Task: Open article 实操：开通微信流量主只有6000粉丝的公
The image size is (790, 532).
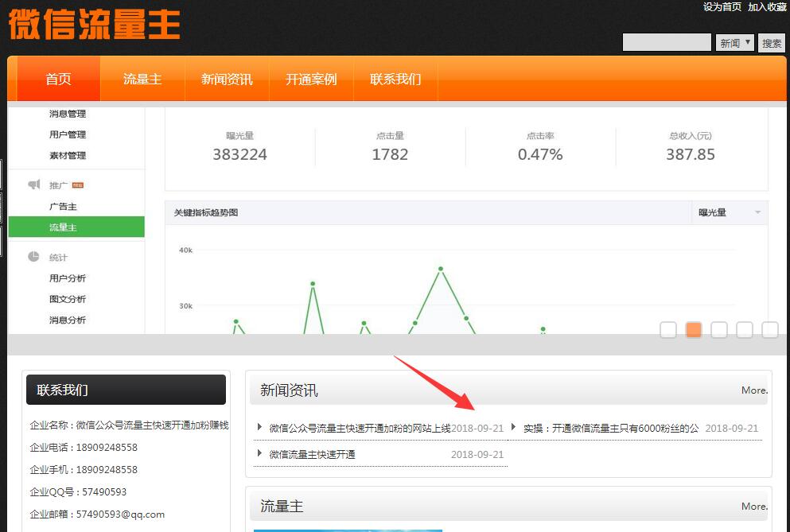Action: coord(611,428)
